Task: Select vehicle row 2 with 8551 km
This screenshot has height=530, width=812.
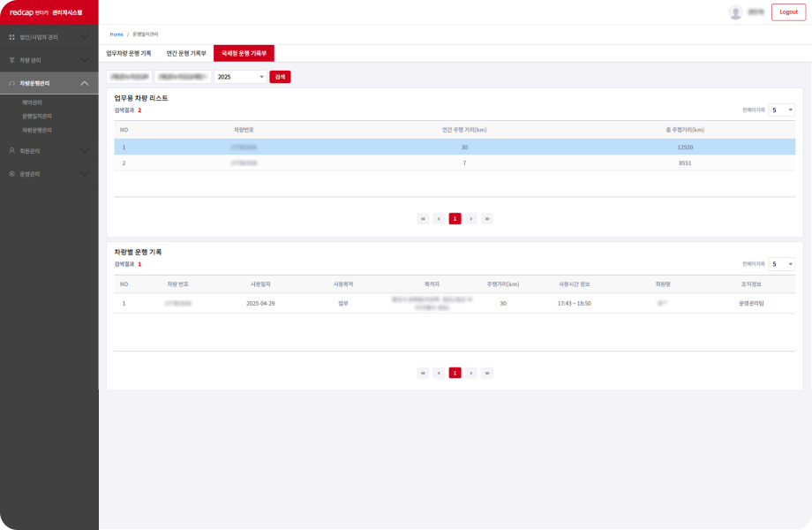Action: tap(455, 163)
